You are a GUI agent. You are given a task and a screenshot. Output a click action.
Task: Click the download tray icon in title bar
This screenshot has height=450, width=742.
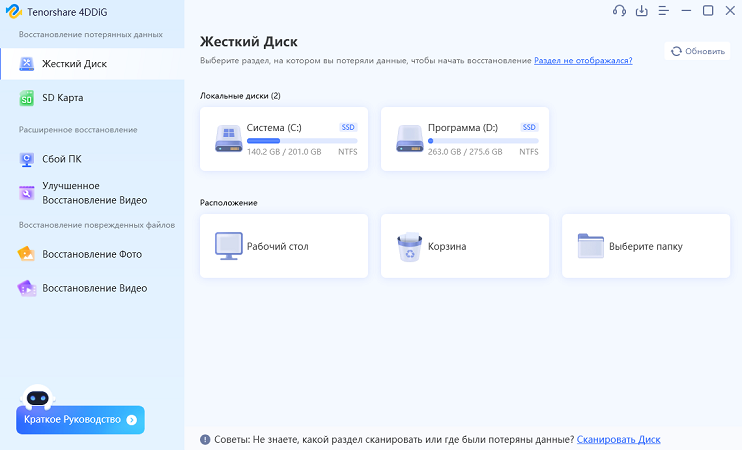[x=642, y=10]
